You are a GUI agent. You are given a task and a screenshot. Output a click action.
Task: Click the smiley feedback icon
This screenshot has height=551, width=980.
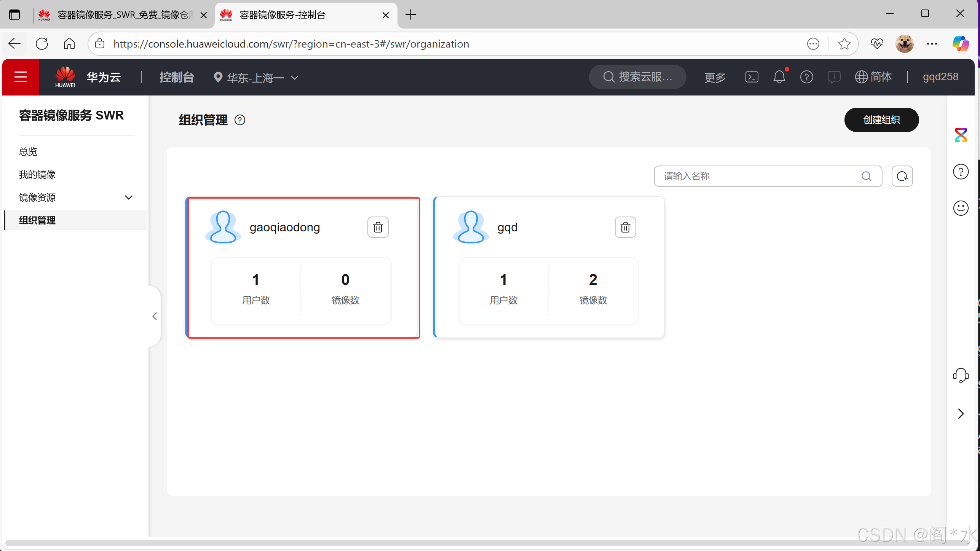click(961, 208)
